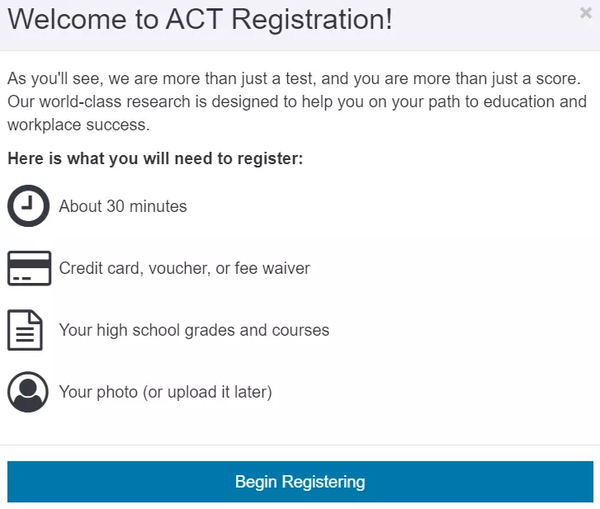Click the 'Here is what you will need' heading

click(x=155, y=159)
